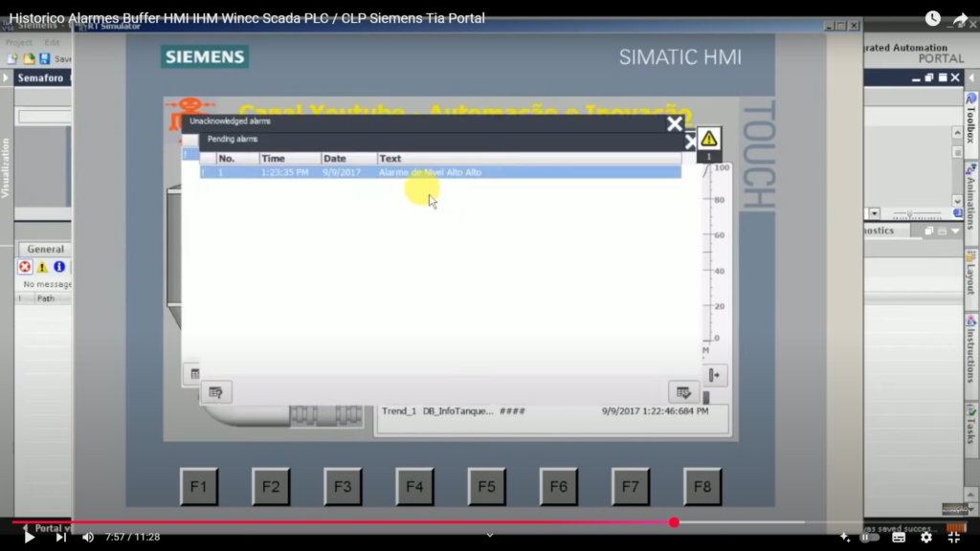980x551 pixels.
Task: Toggle the error filter icon in the messages pane
Action: [25, 268]
